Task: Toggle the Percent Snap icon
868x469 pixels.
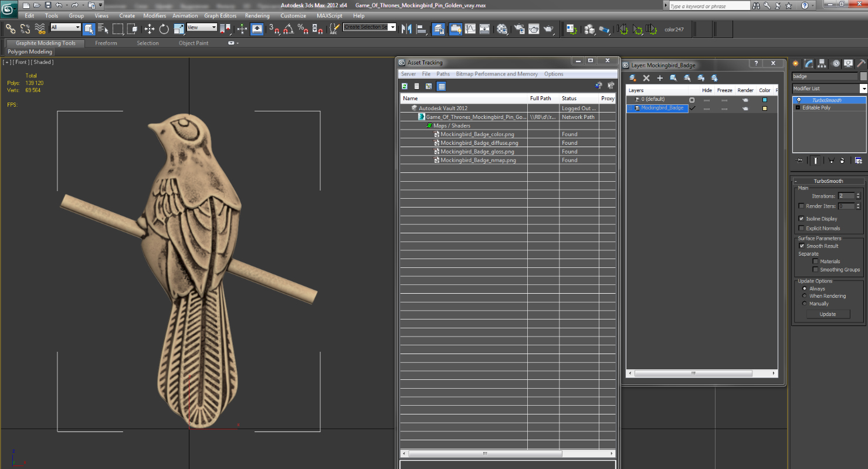Action: click(303, 29)
